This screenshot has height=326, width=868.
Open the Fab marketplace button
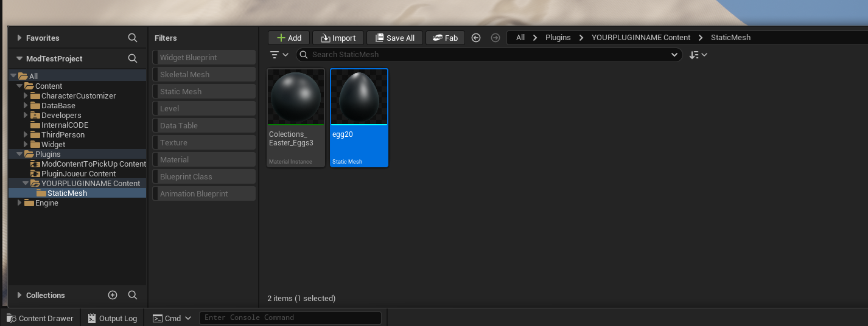click(445, 38)
